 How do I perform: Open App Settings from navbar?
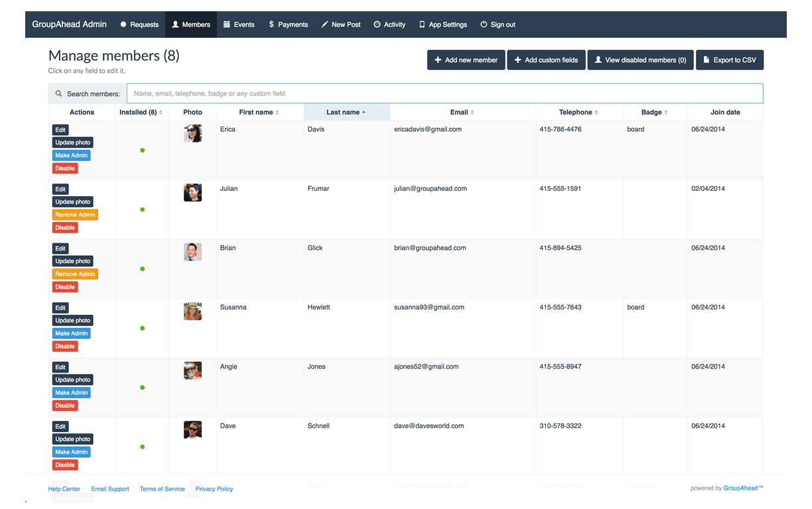(442, 25)
